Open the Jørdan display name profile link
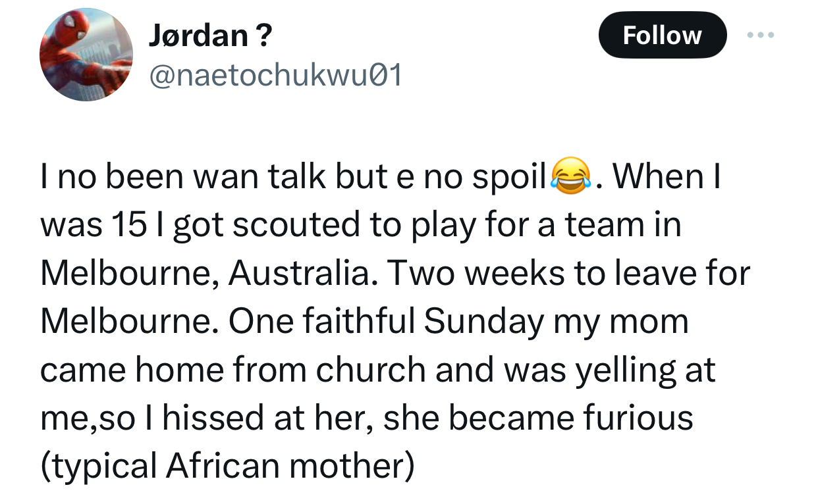Viewport: 818px width, 504px height. tap(196, 35)
